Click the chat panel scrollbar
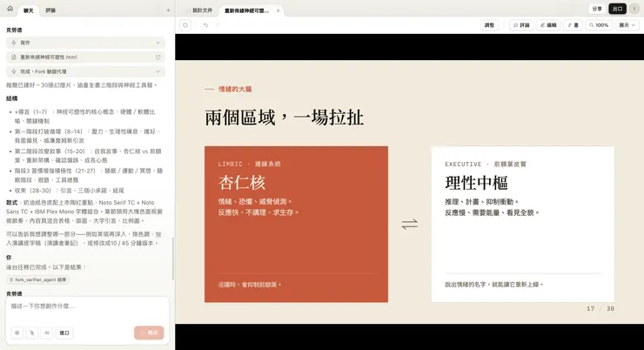Image resolution: width=644 pixels, height=350 pixels. tap(173, 259)
